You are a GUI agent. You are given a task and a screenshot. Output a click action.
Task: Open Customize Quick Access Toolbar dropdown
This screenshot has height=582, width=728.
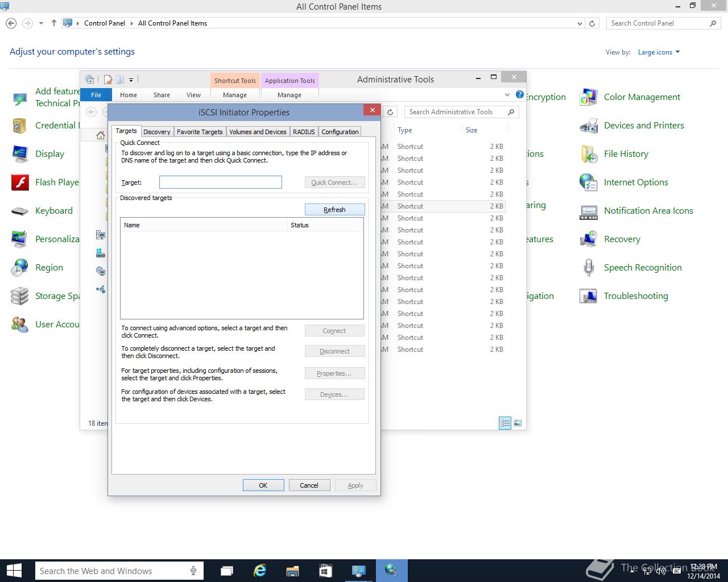[x=131, y=80]
